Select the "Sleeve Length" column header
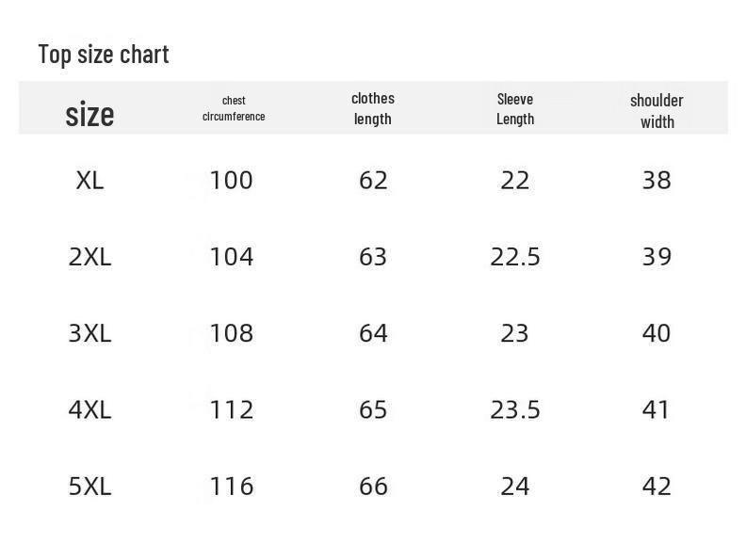This screenshot has width=747, height=560. [x=515, y=108]
